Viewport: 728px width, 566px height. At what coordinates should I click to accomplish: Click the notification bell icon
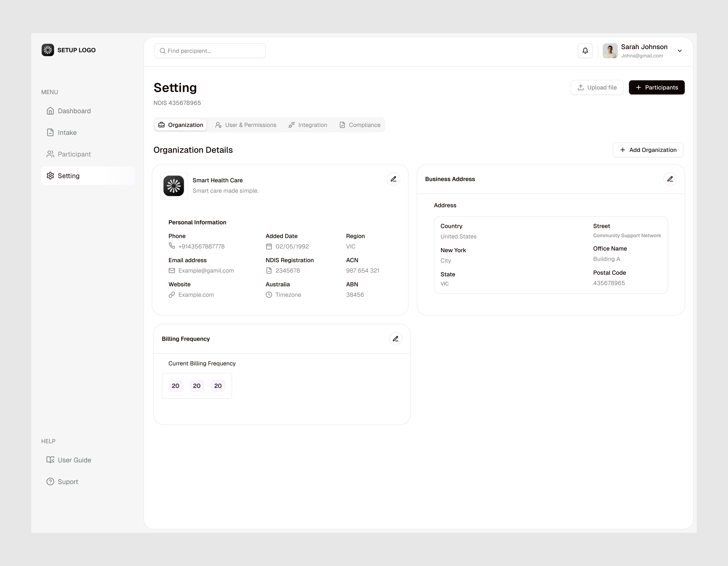pos(585,51)
